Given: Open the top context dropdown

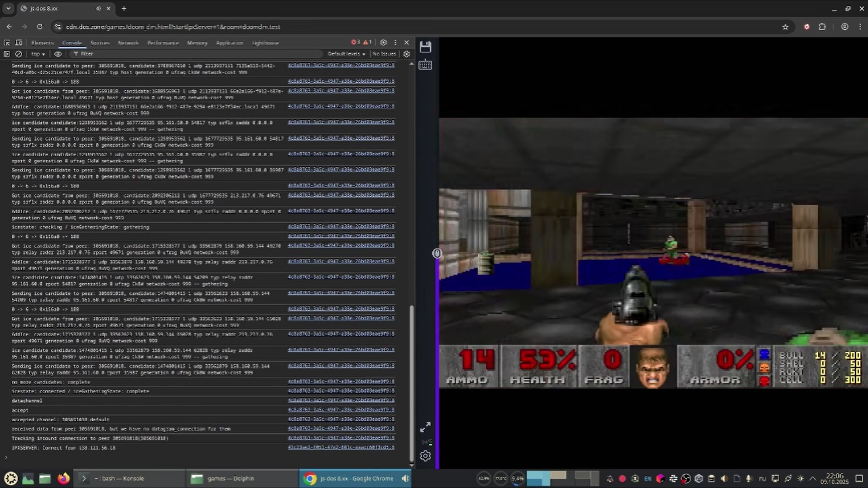Looking at the screenshot, I should tap(38, 54).
